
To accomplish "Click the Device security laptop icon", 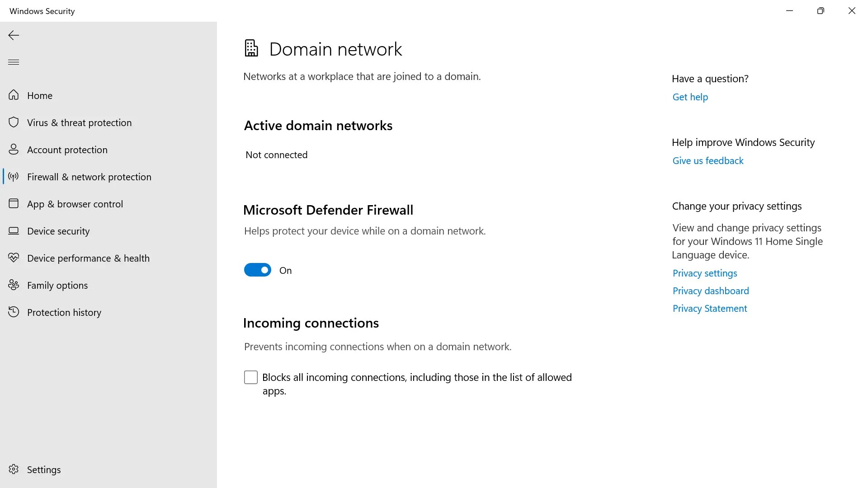I will click(x=14, y=231).
